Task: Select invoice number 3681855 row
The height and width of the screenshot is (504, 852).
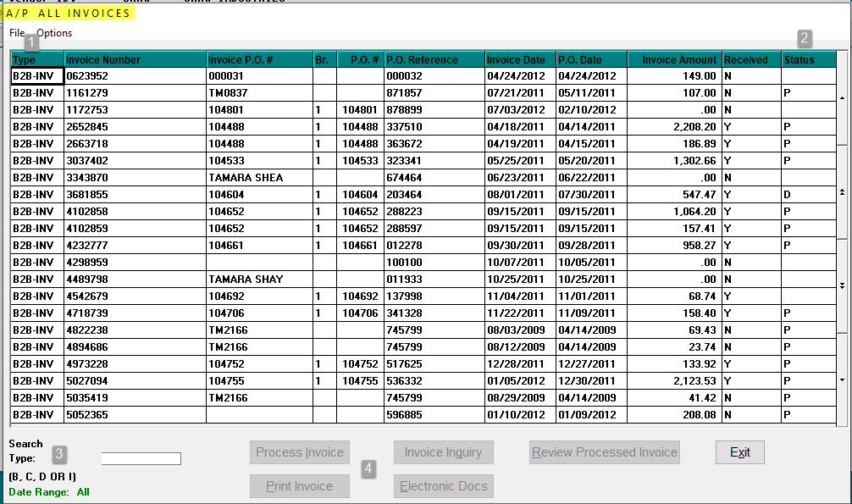Action: [423, 195]
